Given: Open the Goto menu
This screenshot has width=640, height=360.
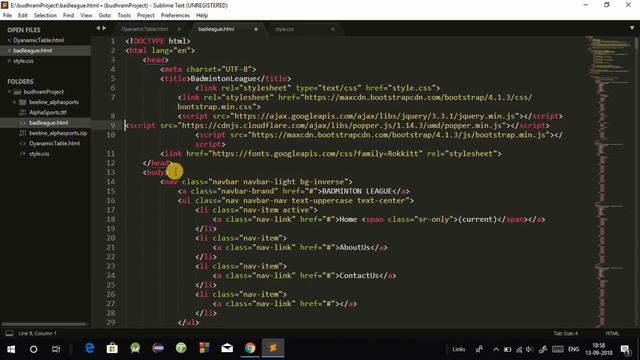Looking at the screenshot, I should click(105, 16).
